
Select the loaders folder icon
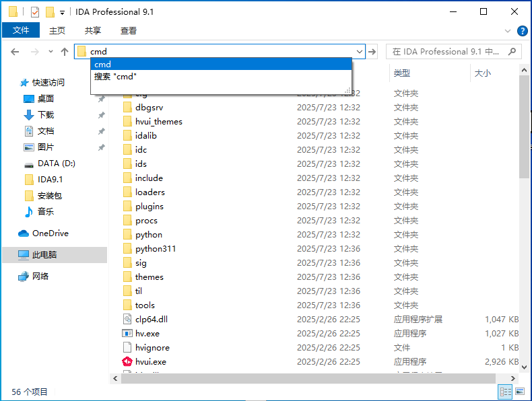127,192
